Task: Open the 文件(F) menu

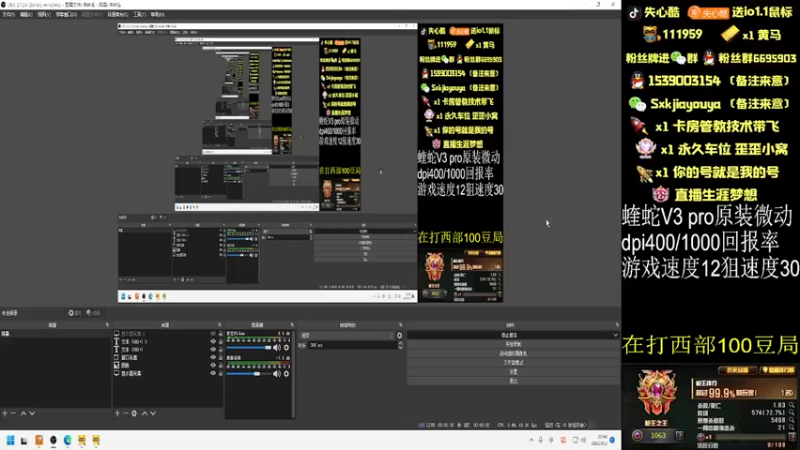Action: 9,15
